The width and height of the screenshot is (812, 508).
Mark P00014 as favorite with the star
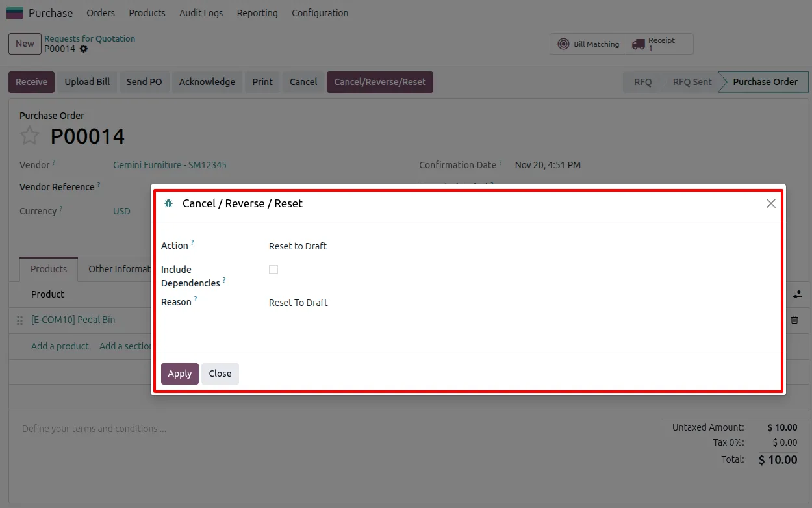[29, 136]
